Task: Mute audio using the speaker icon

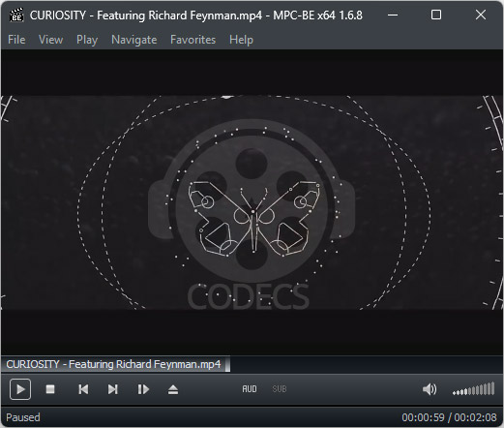Action: coord(430,389)
